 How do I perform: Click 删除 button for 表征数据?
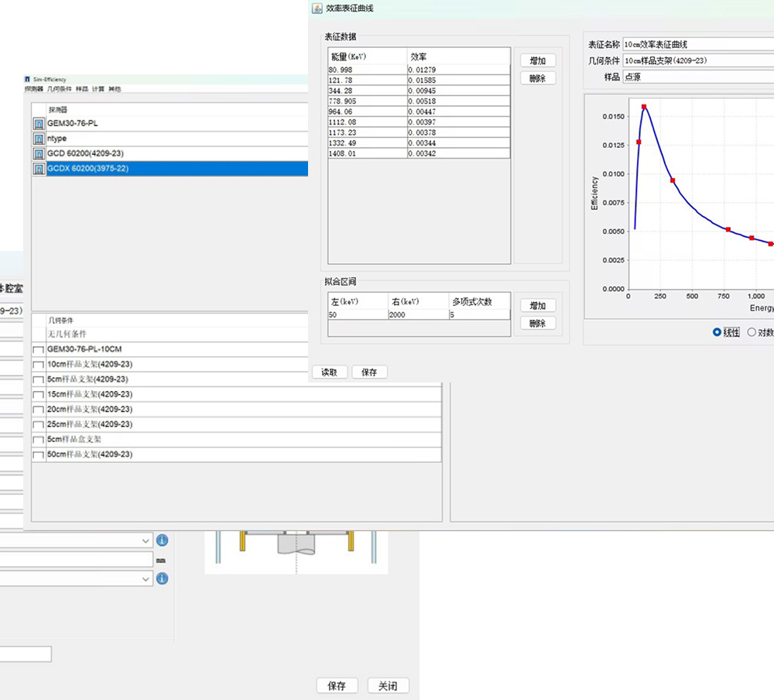pyautogui.click(x=538, y=78)
